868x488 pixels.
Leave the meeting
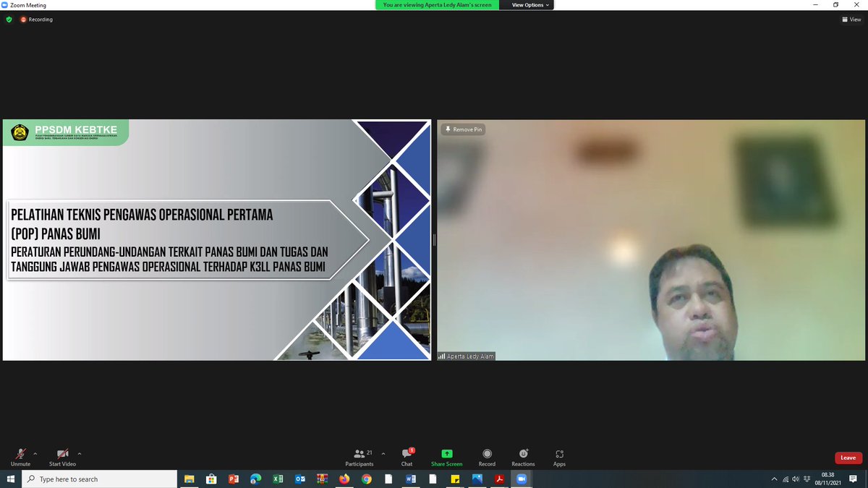tap(848, 458)
